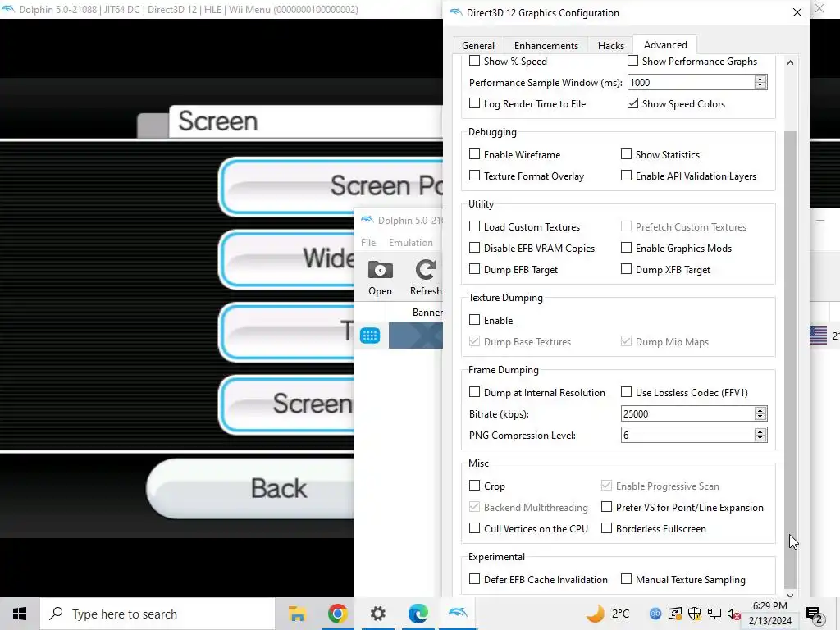Check Dump EFB Target

(x=475, y=269)
